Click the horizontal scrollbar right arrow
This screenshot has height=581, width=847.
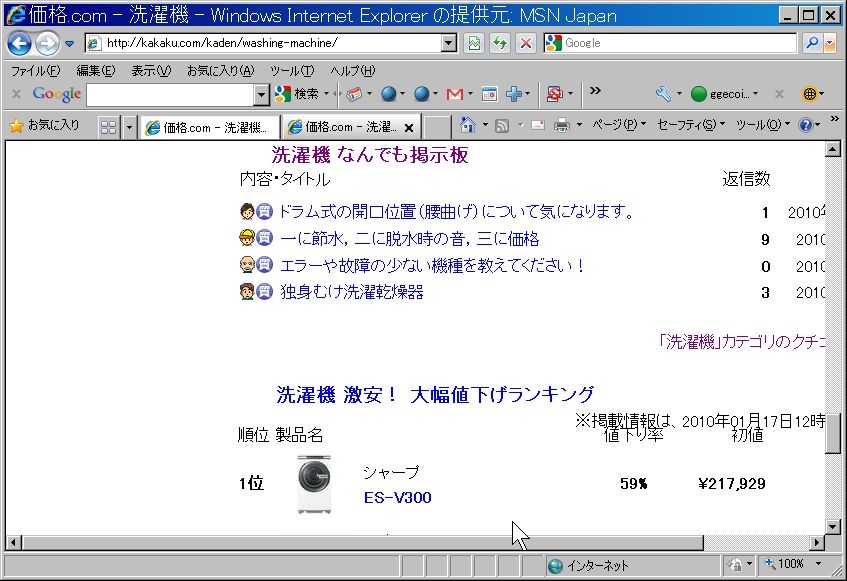[817, 542]
